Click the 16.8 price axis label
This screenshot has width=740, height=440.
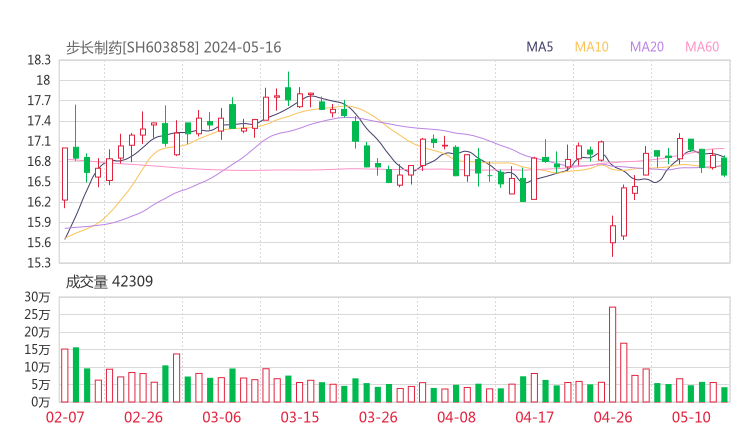(x=39, y=161)
